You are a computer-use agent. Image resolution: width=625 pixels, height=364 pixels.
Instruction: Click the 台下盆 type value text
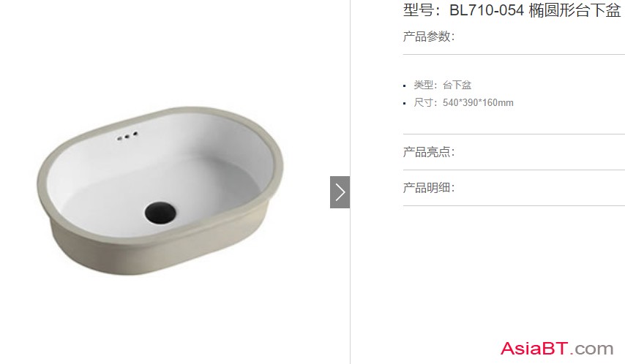pyautogui.click(x=457, y=85)
